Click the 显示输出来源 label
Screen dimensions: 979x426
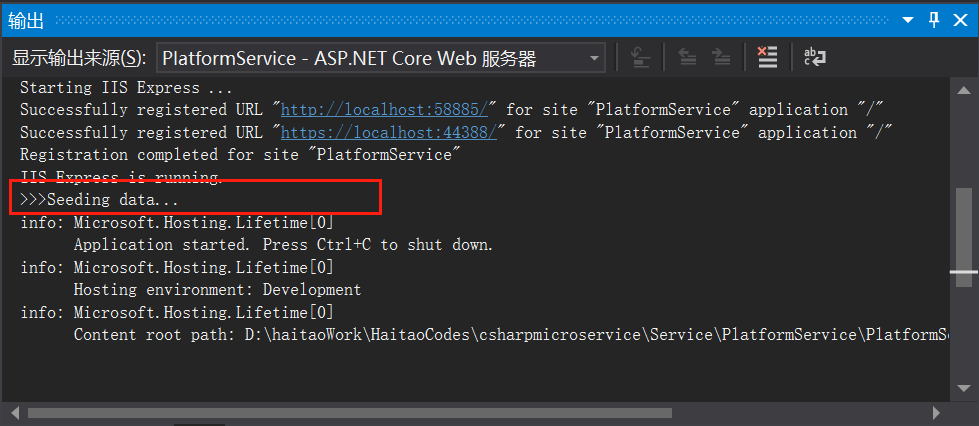79,59
